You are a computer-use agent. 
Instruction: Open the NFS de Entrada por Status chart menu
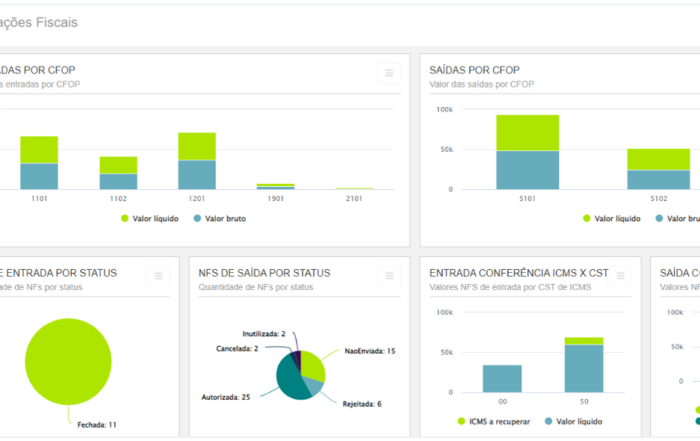(x=156, y=276)
